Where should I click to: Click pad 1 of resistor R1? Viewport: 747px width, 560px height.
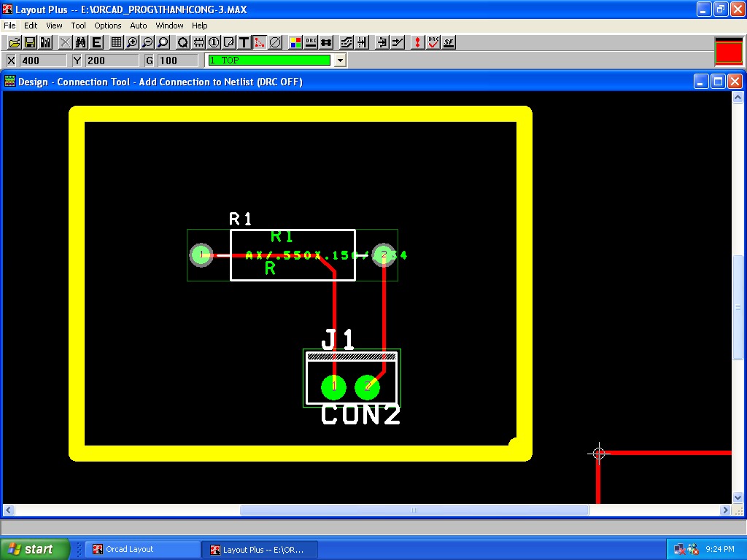pyautogui.click(x=201, y=254)
